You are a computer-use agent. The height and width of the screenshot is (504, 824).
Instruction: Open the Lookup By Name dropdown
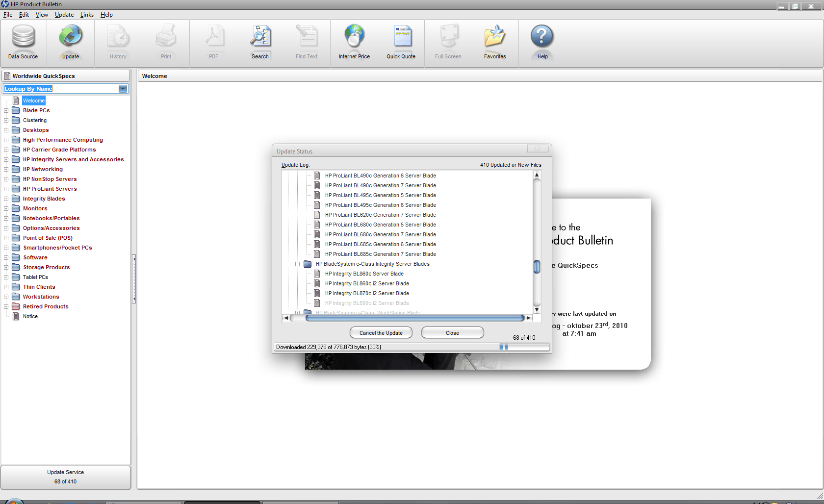coord(123,89)
